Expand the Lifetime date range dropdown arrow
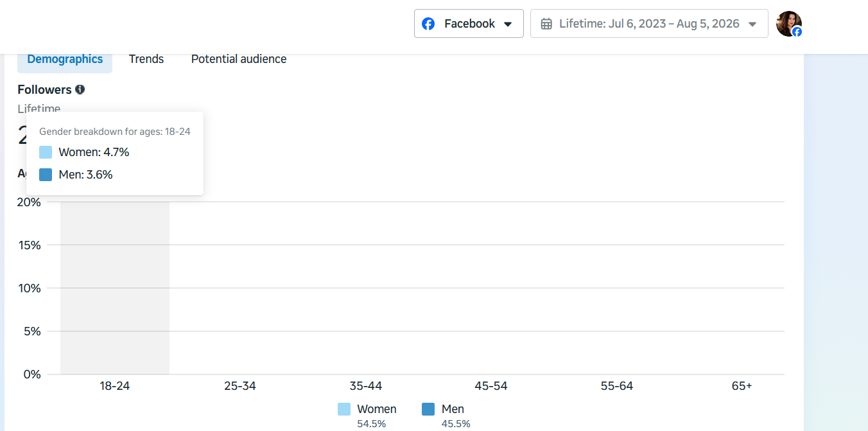The height and width of the screenshot is (431, 868). 752,24
